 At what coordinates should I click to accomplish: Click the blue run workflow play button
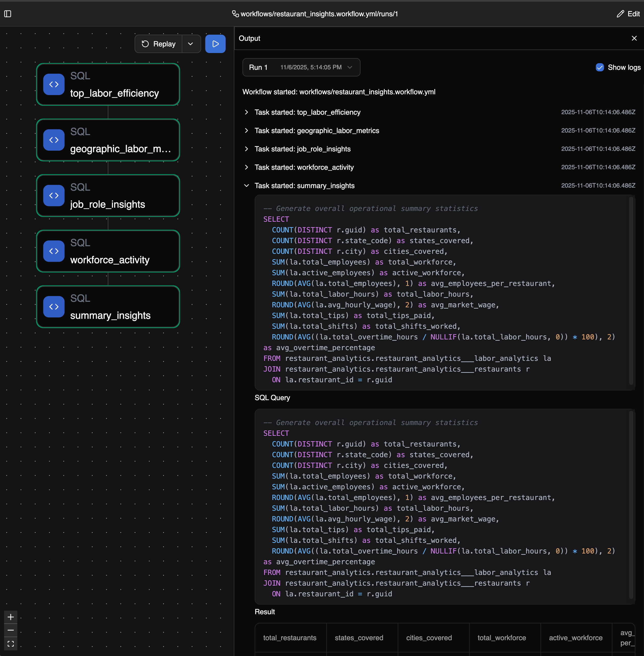(215, 44)
